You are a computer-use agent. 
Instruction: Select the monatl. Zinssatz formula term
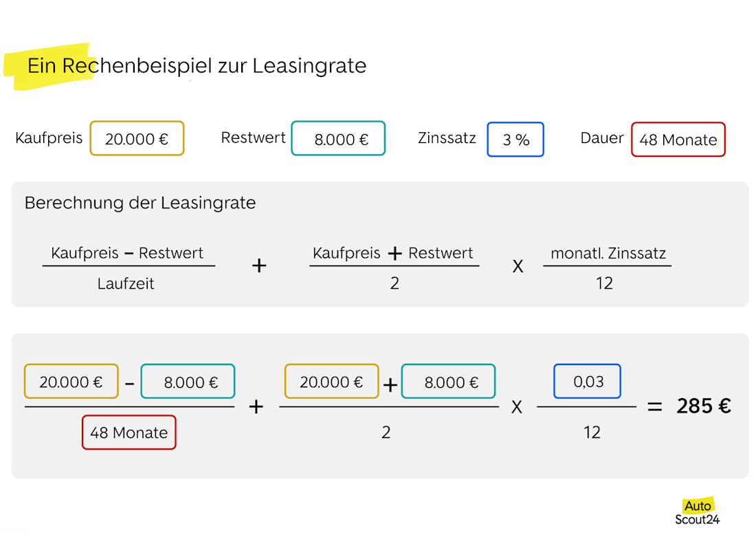(608, 253)
